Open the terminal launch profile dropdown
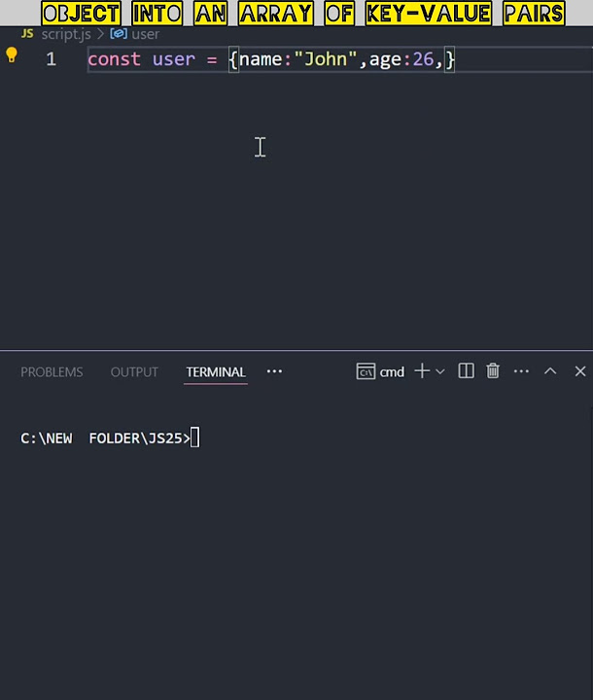 [439, 371]
